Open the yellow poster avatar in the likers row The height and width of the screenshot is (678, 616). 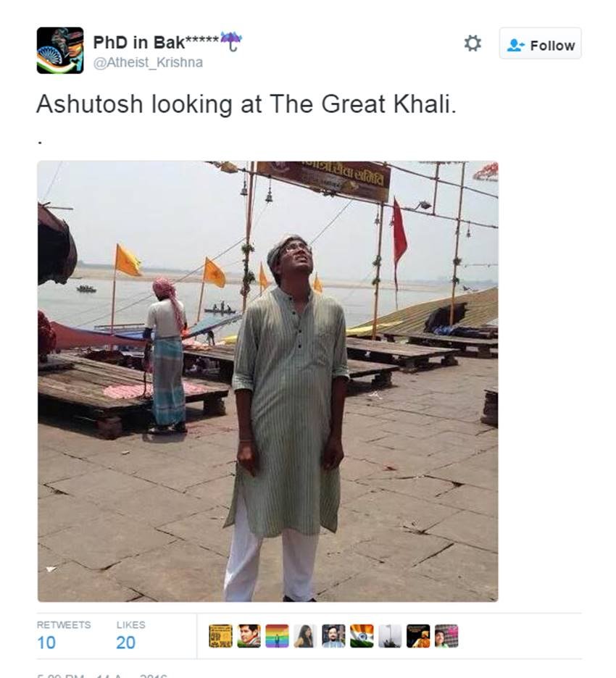pyautogui.click(x=220, y=636)
